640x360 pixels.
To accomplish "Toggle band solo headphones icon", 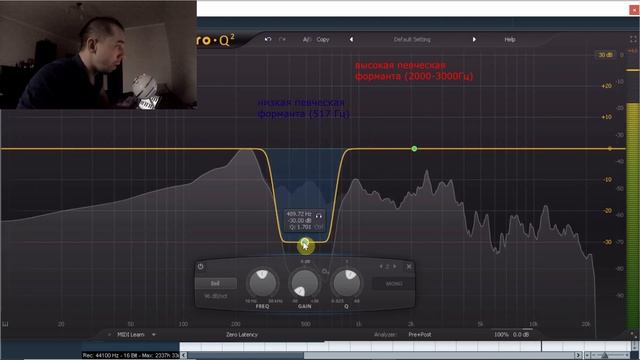I will pos(319,215).
